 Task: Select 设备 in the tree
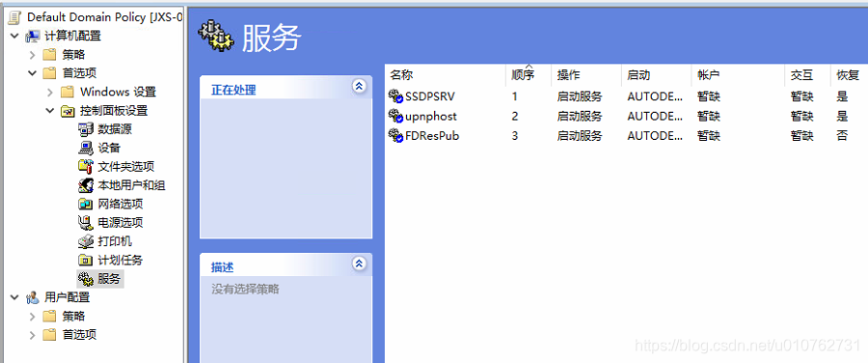point(109,148)
